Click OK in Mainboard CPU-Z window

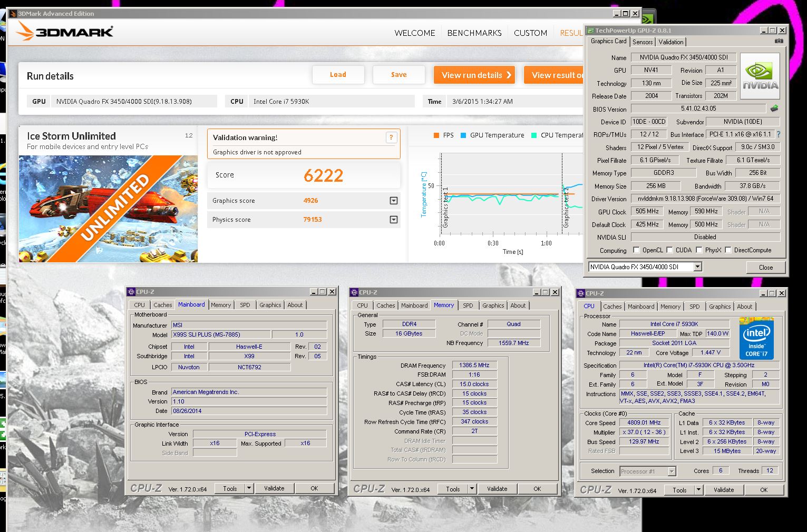(314, 488)
